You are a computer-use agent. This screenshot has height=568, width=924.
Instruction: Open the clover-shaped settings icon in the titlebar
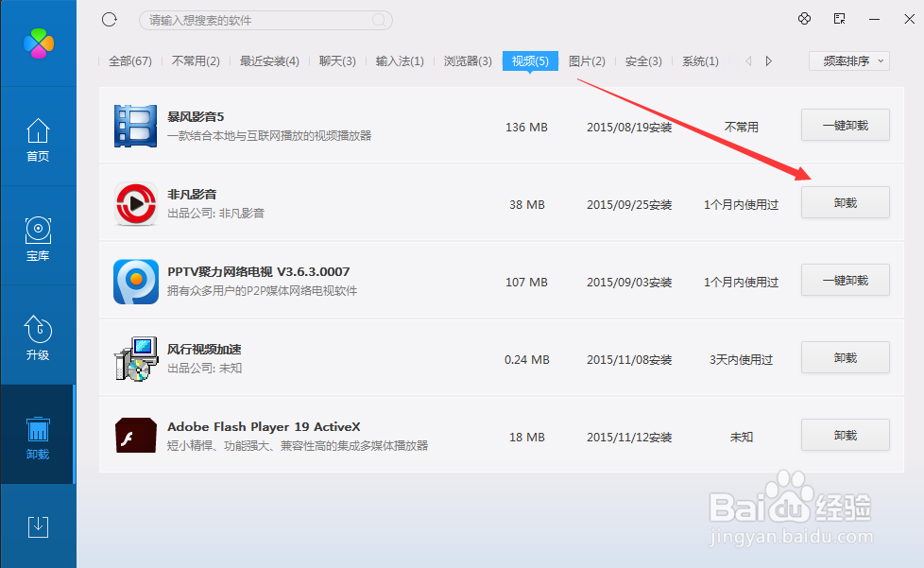pos(804,18)
